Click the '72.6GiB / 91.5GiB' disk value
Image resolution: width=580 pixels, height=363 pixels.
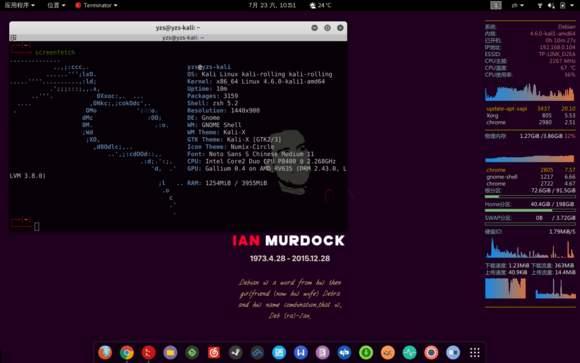click(x=553, y=190)
